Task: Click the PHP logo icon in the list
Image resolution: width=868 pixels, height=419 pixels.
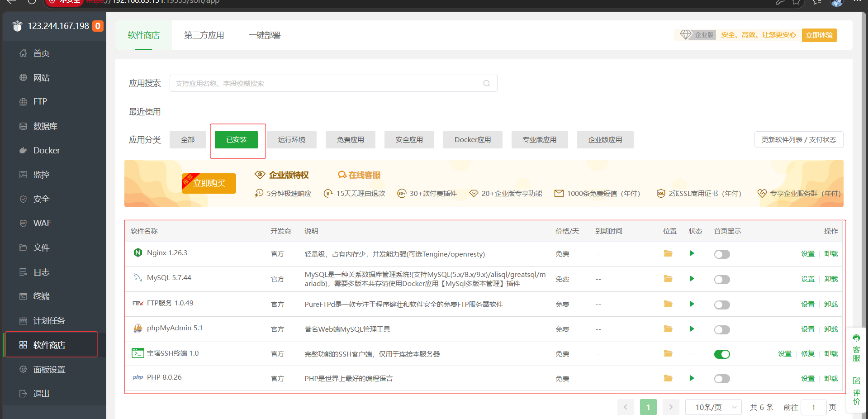Action: 138,377
